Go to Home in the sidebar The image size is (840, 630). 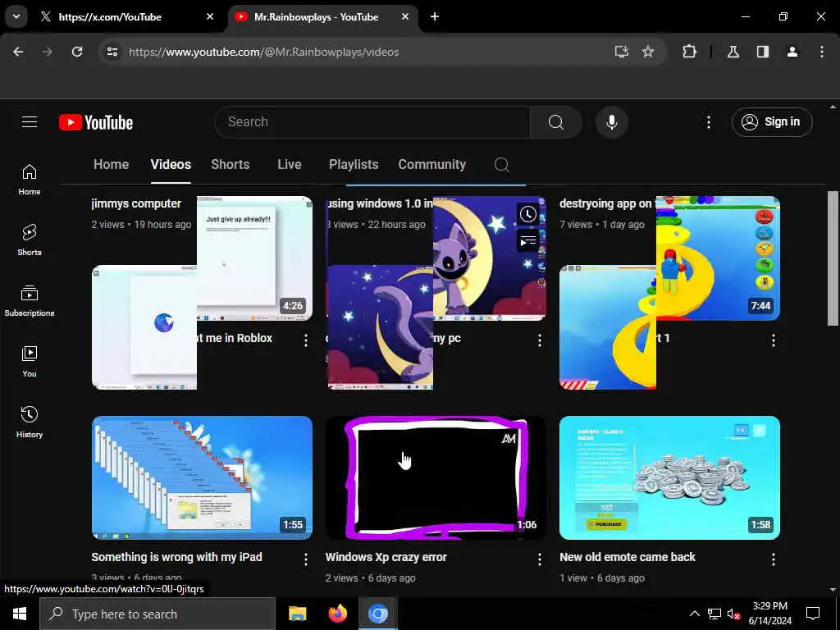pos(30,180)
